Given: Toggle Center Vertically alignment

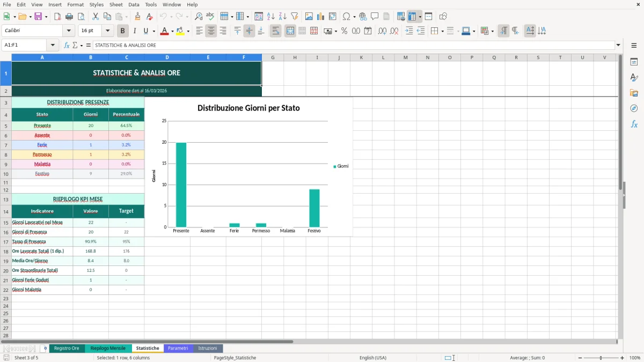Looking at the screenshot, I should click(249, 31).
